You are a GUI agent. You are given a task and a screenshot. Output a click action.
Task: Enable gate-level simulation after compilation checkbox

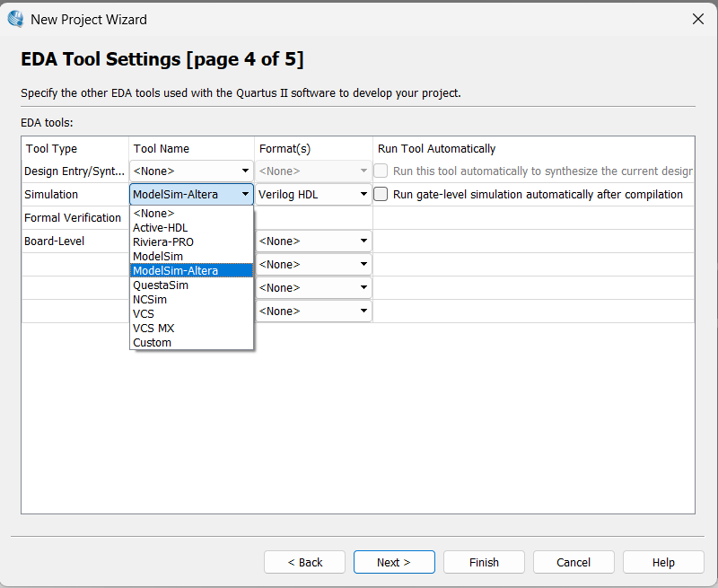[381, 194]
